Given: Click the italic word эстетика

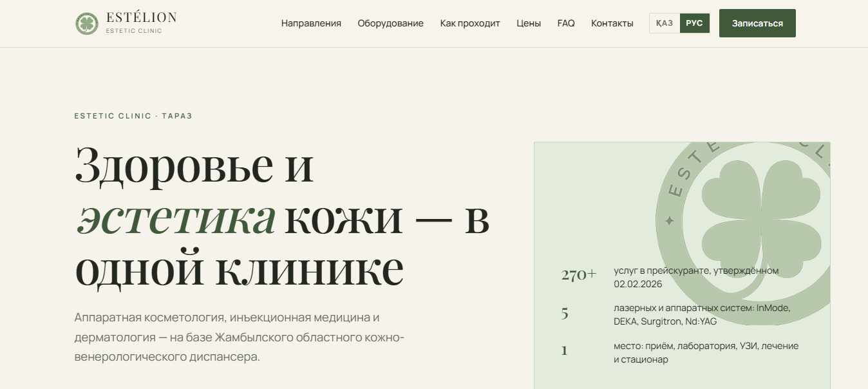Looking at the screenshot, I should pos(176,218).
